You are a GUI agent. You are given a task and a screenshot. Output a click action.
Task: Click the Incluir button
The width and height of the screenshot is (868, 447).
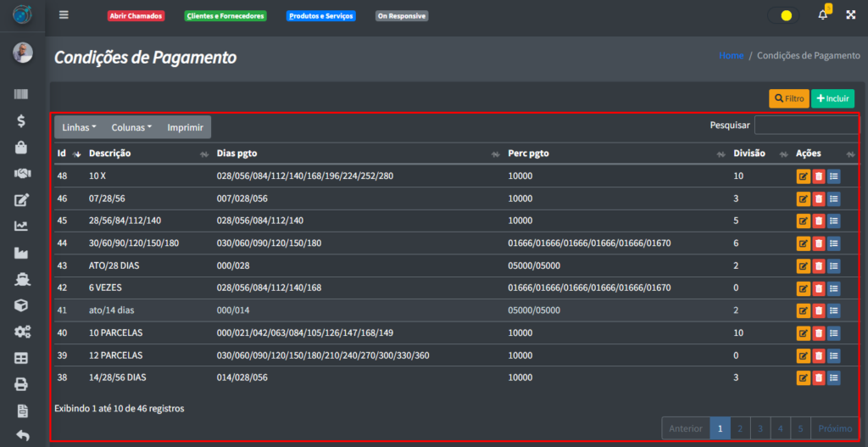click(832, 98)
